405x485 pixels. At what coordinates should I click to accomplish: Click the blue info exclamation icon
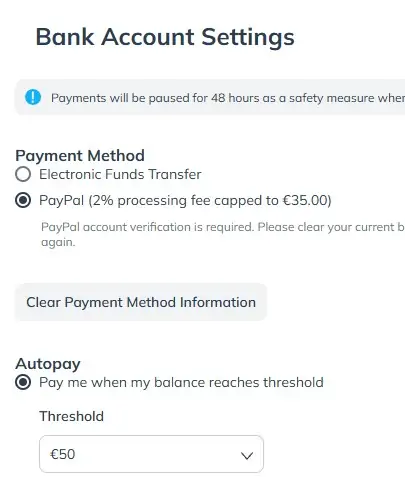[33, 97]
